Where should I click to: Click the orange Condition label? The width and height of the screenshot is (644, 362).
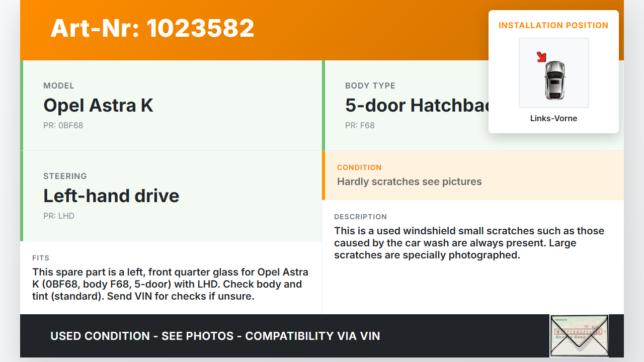tap(359, 167)
